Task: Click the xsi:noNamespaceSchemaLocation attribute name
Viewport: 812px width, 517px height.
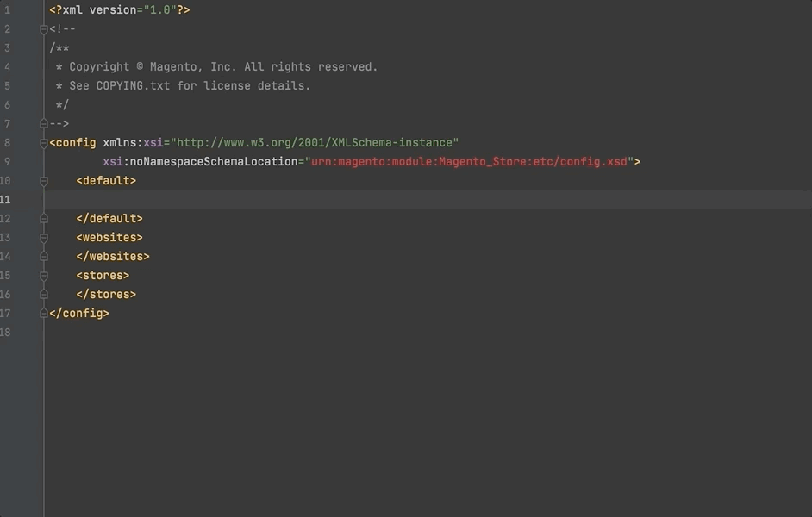Action: (x=200, y=162)
